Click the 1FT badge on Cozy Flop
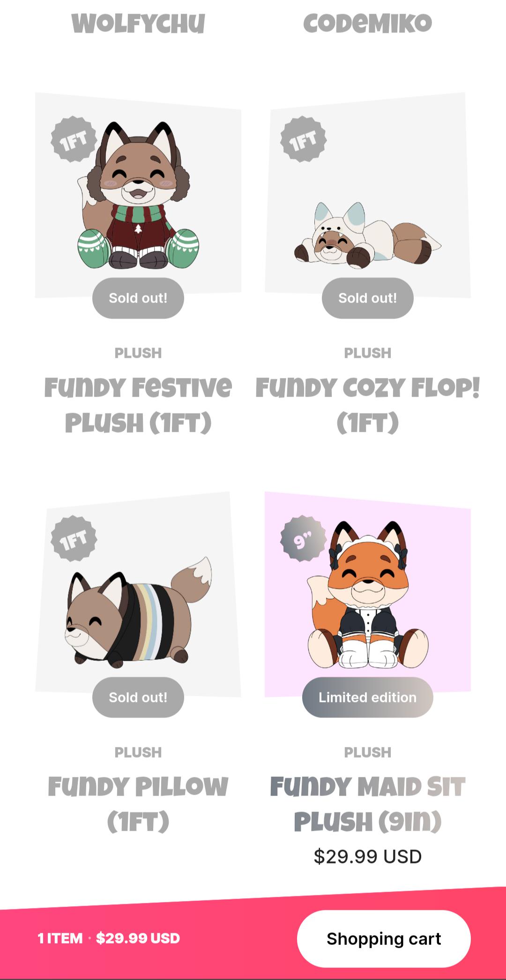The image size is (506, 980). [x=303, y=140]
